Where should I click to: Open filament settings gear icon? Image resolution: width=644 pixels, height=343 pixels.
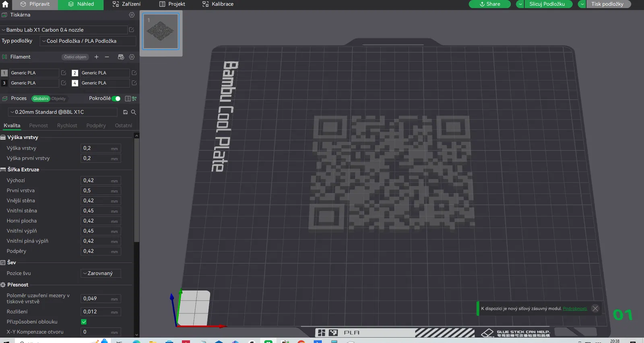[132, 57]
